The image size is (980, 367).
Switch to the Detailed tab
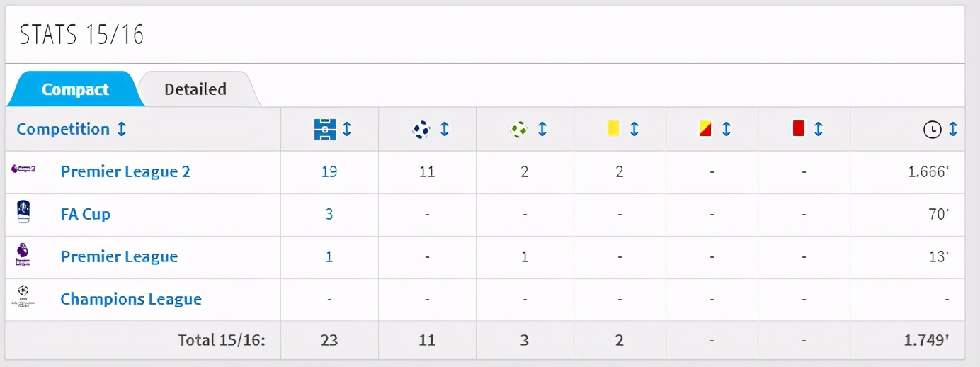195,89
